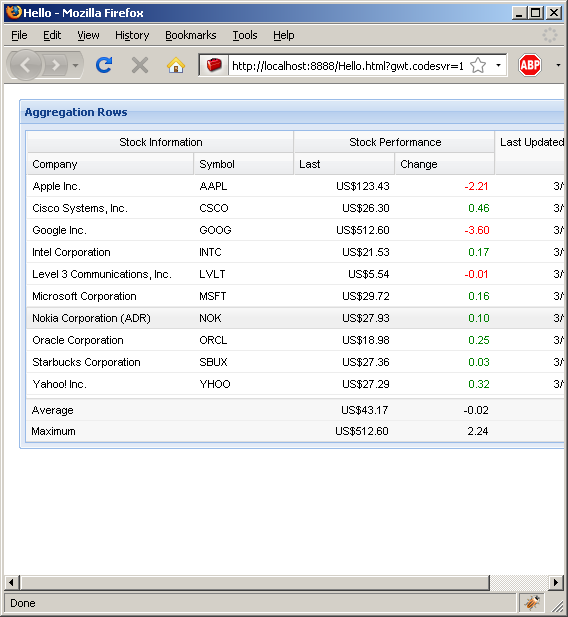Screen dimensions: 568x617
Task: Click the GOOG symbol cell
Action: point(244,230)
